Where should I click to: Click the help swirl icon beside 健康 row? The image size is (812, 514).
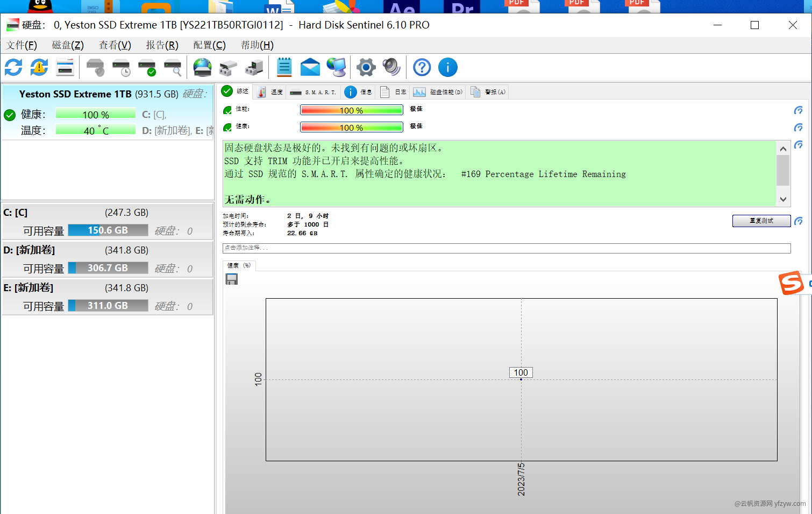pos(799,128)
